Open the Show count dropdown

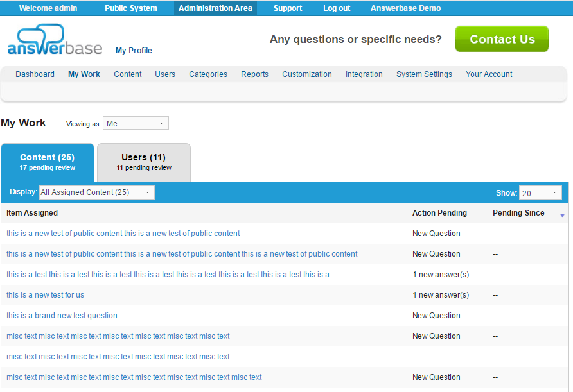[540, 192]
